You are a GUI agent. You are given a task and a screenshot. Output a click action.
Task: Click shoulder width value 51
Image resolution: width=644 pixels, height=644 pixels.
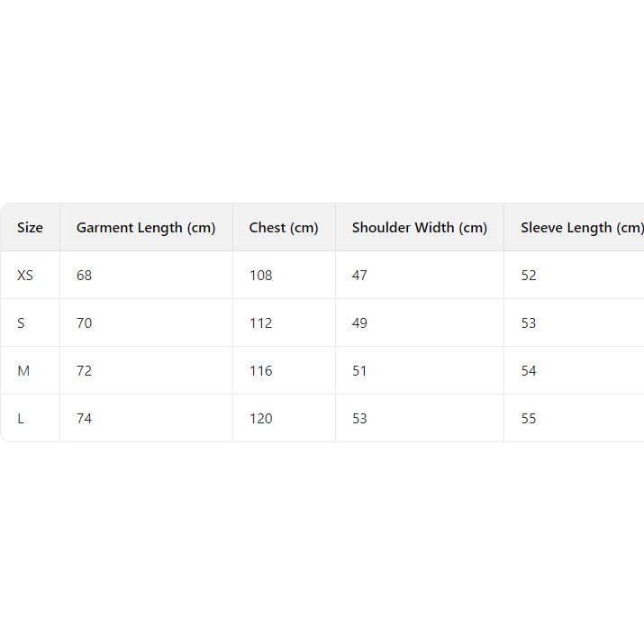(359, 371)
